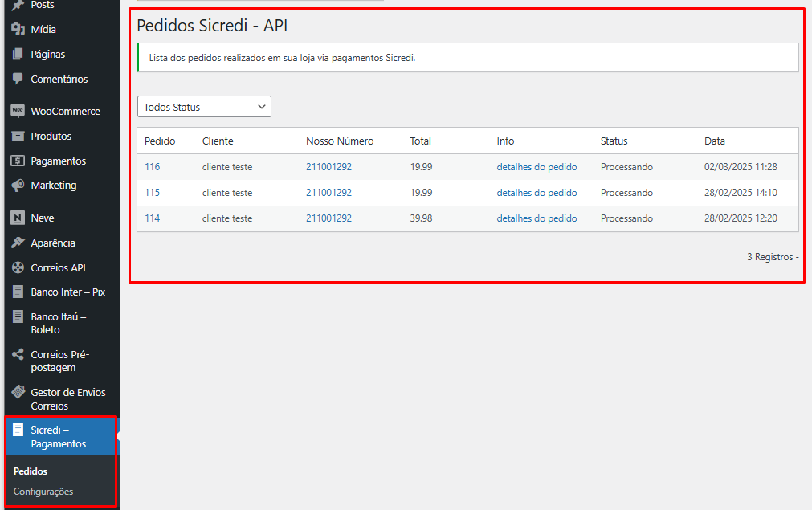Viewport: 812px width, 510px height.
Task: Click the Mídia media library icon
Action: coord(18,30)
